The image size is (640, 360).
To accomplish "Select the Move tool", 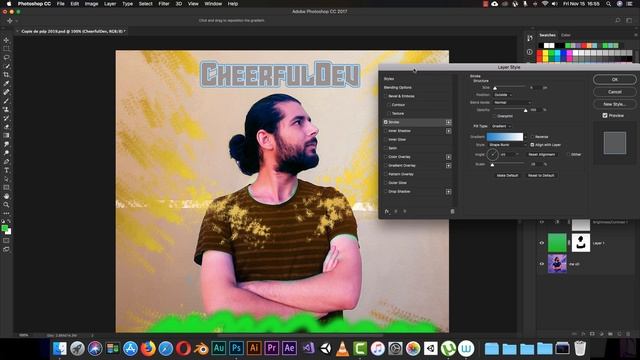I will (x=6, y=40).
